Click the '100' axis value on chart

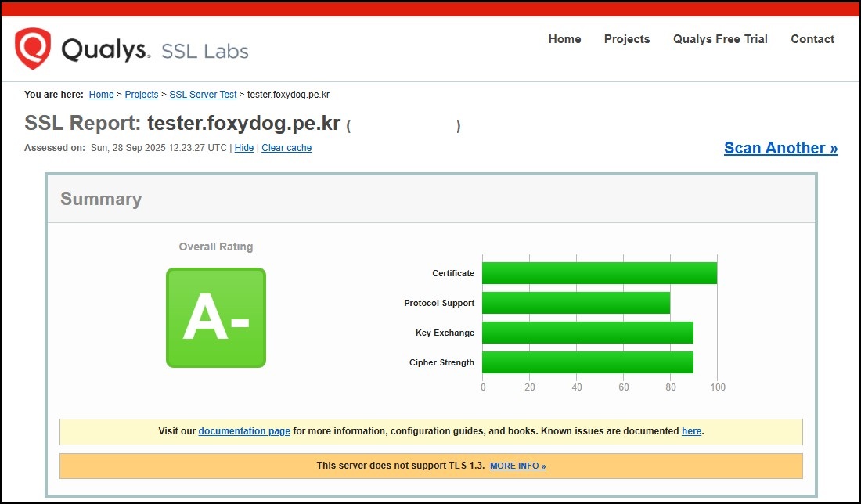[x=718, y=387]
